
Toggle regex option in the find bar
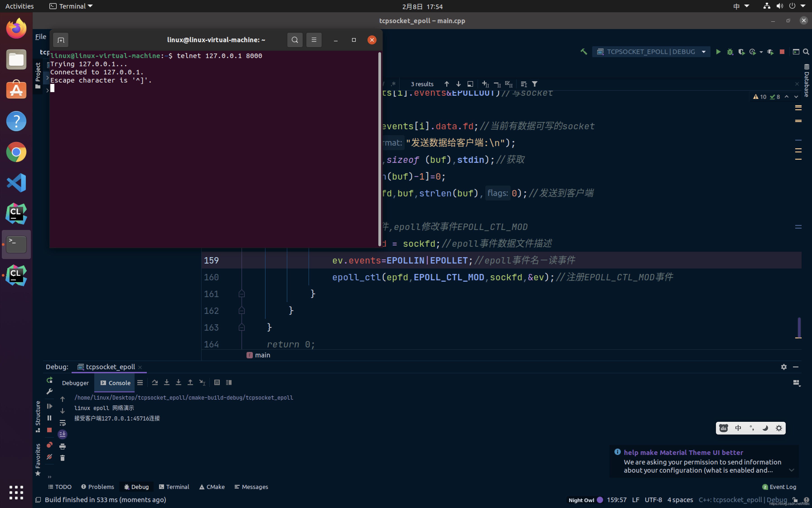393,84
